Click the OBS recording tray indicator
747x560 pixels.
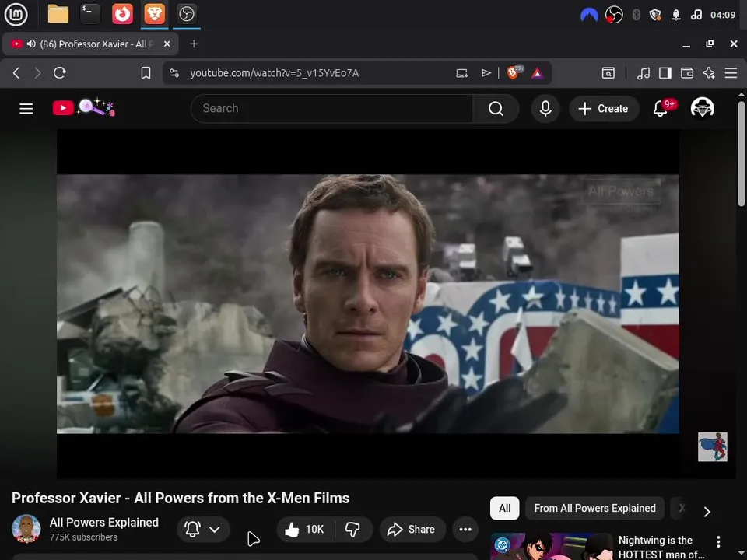click(x=614, y=15)
